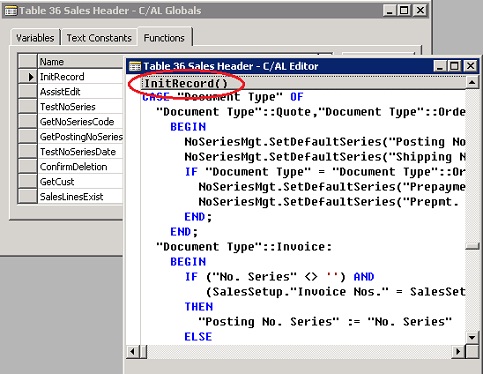This screenshot has width=483, height=374.
Task: Switch to the Variables tab
Action: coord(35,38)
